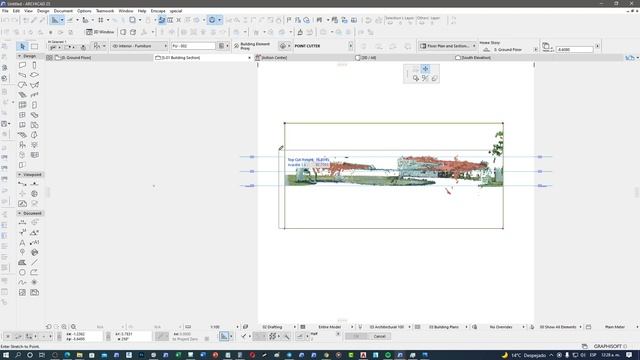Select the Arc/Circle tool under Document

pos(22,272)
